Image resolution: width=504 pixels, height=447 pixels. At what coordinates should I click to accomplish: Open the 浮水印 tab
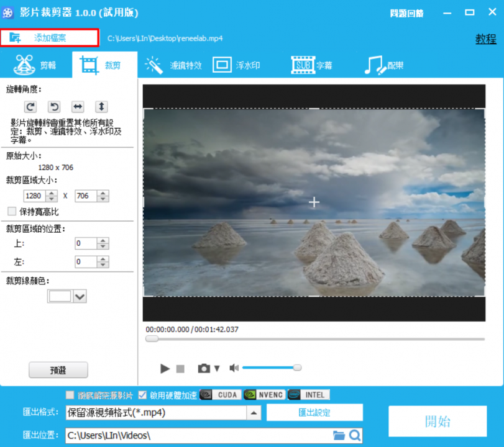click(236, 66)
